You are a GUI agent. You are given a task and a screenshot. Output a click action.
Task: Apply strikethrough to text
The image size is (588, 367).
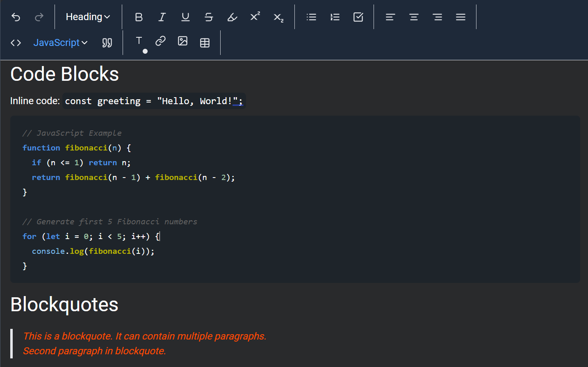click(x=209, y=17)
